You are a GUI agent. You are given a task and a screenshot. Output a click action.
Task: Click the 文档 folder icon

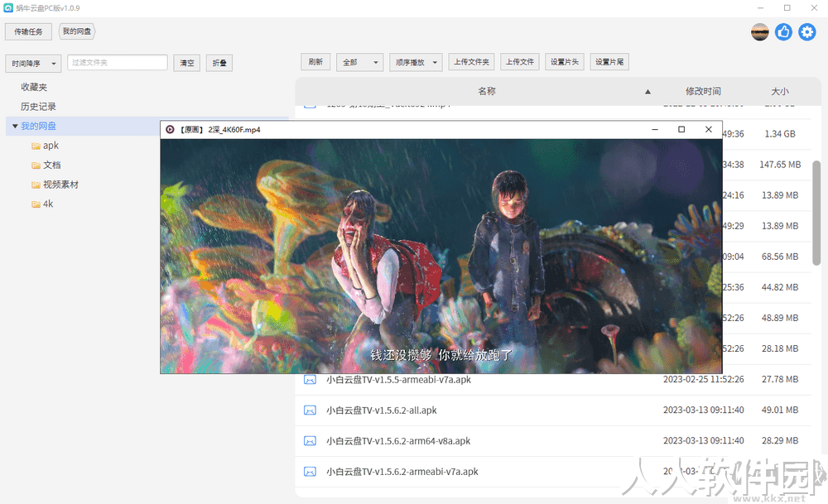[36, 166]
